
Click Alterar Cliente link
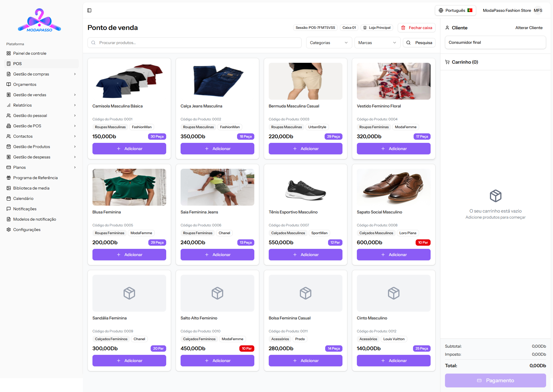coord(529,28)
